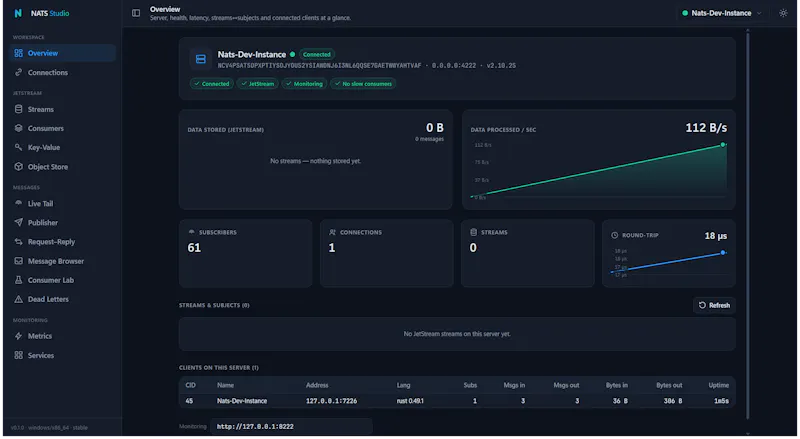
Task: Click the Connected badge beside the instance name
Action: (x=317, y=55)
